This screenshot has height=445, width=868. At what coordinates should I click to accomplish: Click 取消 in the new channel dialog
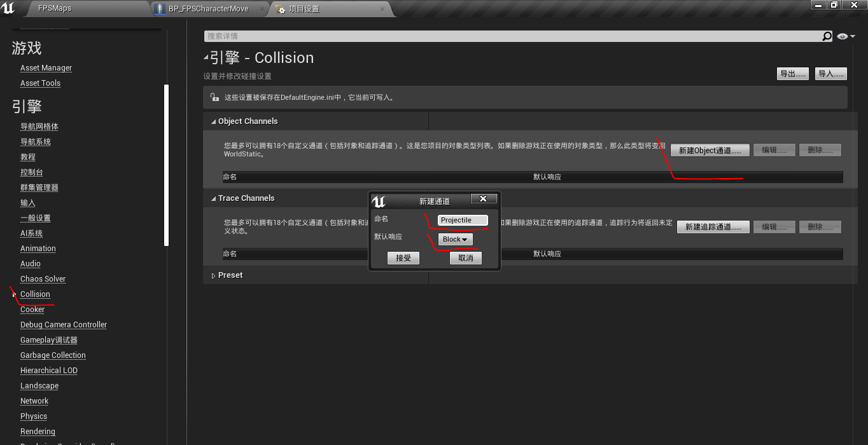click(x=466, y=258)
